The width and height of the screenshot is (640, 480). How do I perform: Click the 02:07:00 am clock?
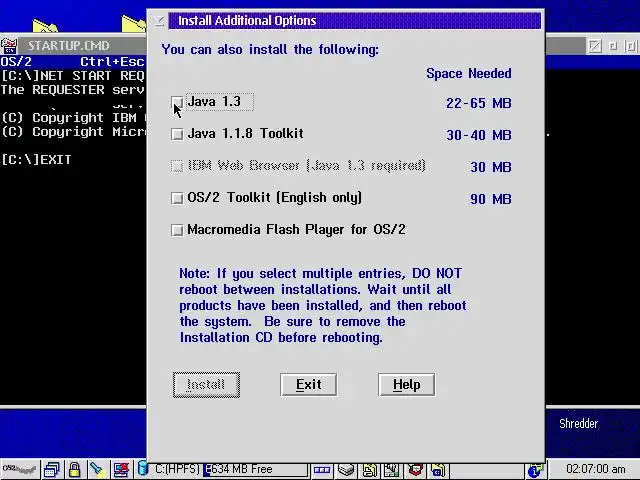click(x=596, y=469)
